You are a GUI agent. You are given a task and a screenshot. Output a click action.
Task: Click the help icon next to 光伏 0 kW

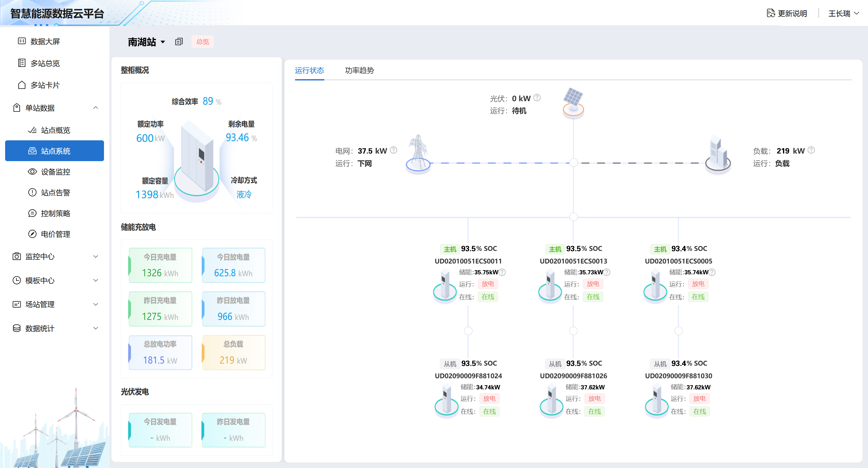[537, 98]
